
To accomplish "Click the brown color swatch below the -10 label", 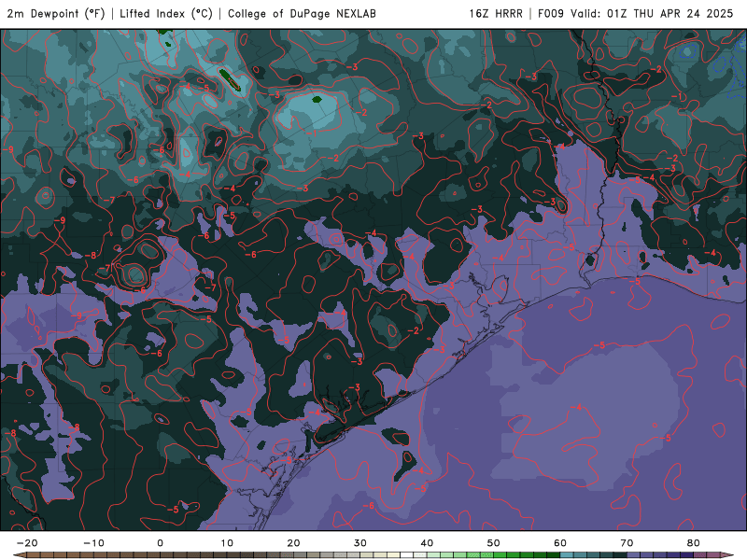I will click(100, 555).
